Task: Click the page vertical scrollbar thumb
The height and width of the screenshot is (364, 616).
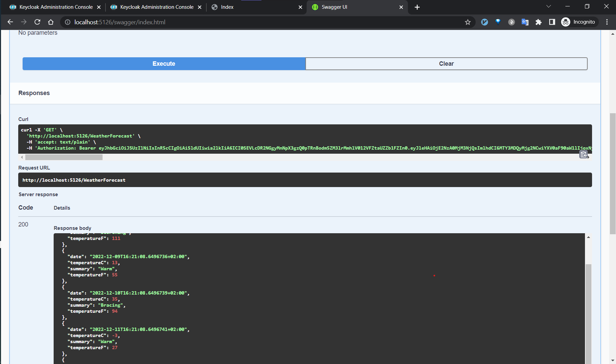Action: pyautogui.click(x=613, y=174)
